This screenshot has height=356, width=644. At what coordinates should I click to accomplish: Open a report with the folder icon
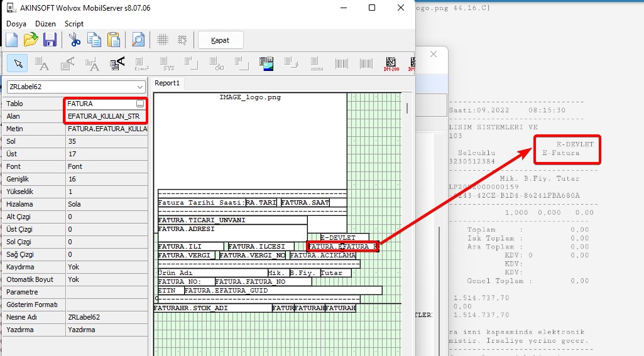tap(31, 40)
